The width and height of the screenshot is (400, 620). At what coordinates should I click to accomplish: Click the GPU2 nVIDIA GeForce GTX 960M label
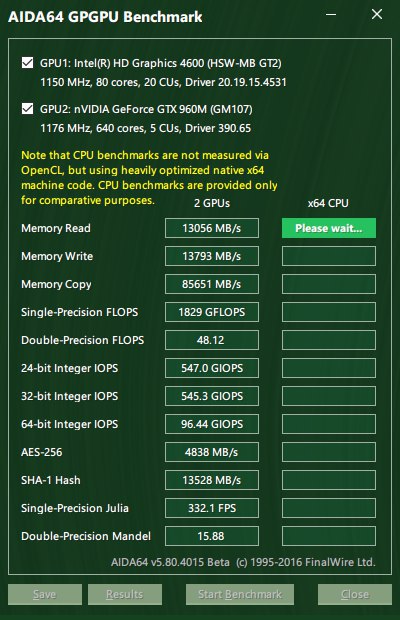point(146,109)
